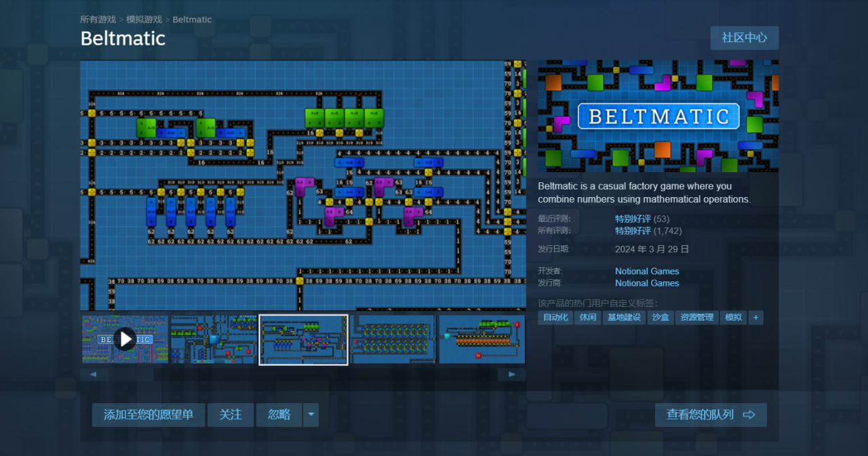Image resolution: width=868 pixels, height=456 pixels.
Task: Select the 沙盒 tag
Action: click(660, 317)
